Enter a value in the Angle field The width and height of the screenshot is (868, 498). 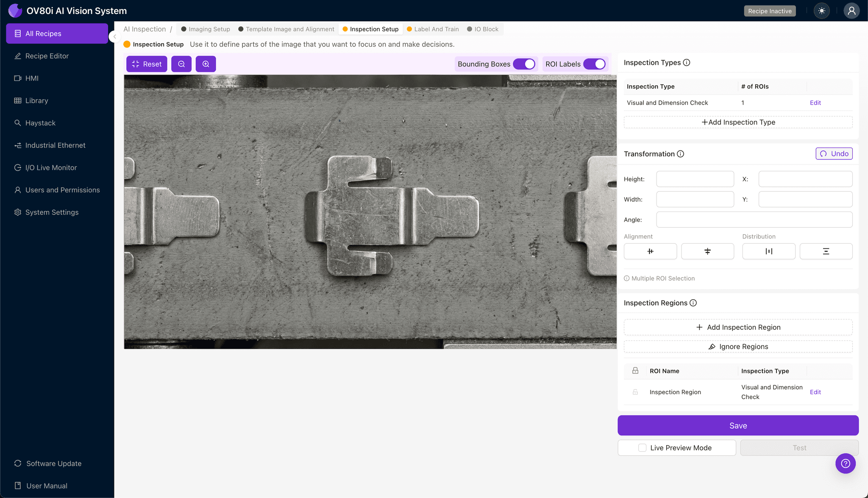point(754,220)
